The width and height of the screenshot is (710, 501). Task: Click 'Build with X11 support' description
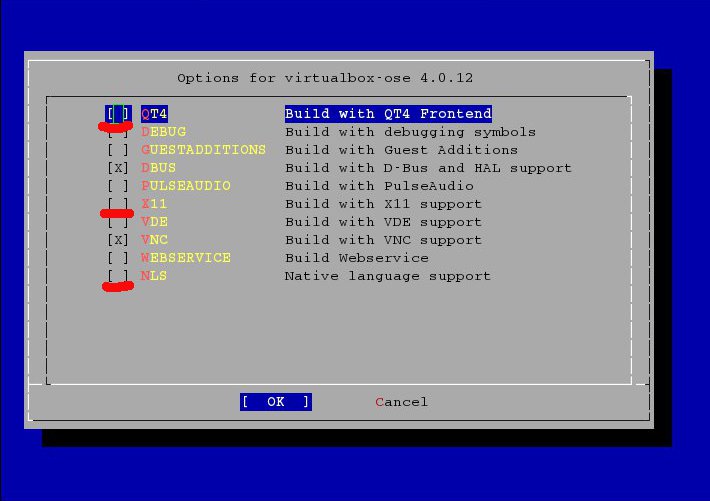tap(383, 204)
